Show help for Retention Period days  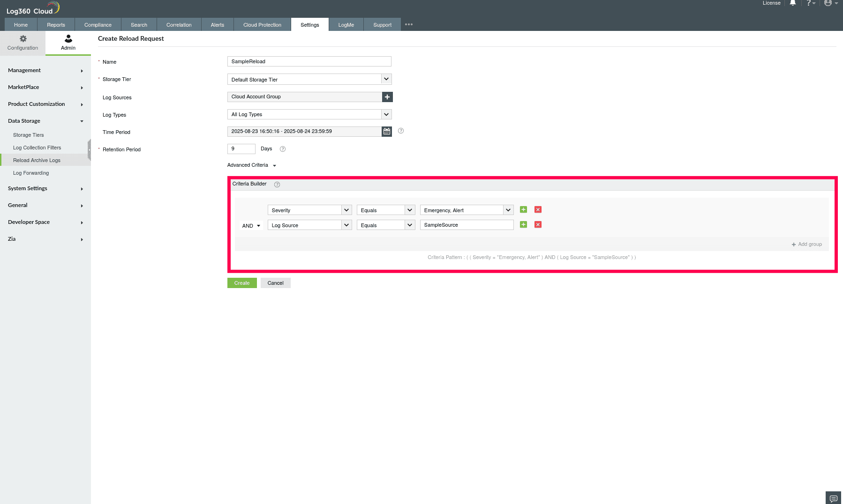pyautogui.click(x=283, y=149)
